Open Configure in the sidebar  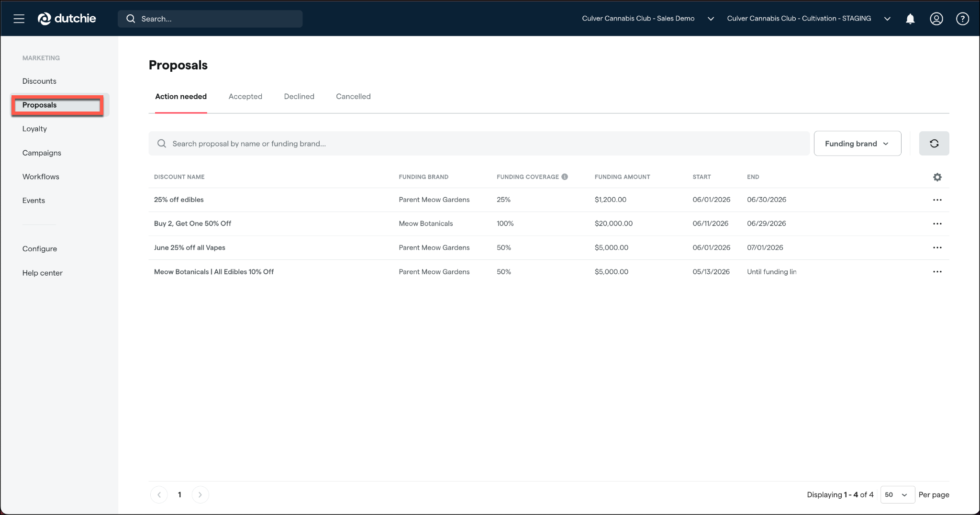[x=40, y=249]
